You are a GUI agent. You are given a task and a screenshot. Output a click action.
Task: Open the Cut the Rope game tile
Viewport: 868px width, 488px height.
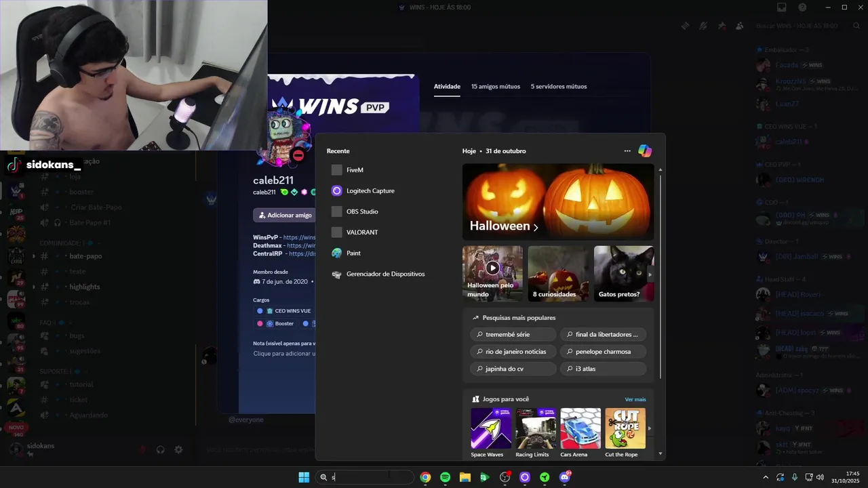[625, 433]
